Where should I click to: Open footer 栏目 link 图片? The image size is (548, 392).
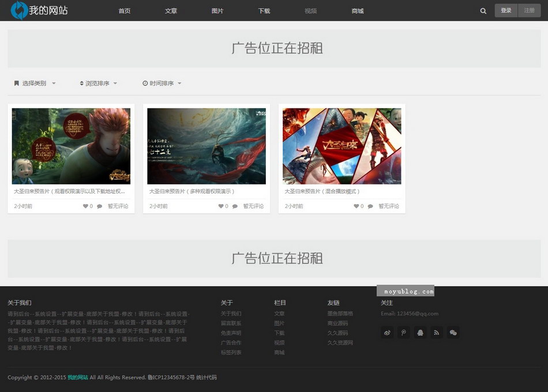pos(279,323)
